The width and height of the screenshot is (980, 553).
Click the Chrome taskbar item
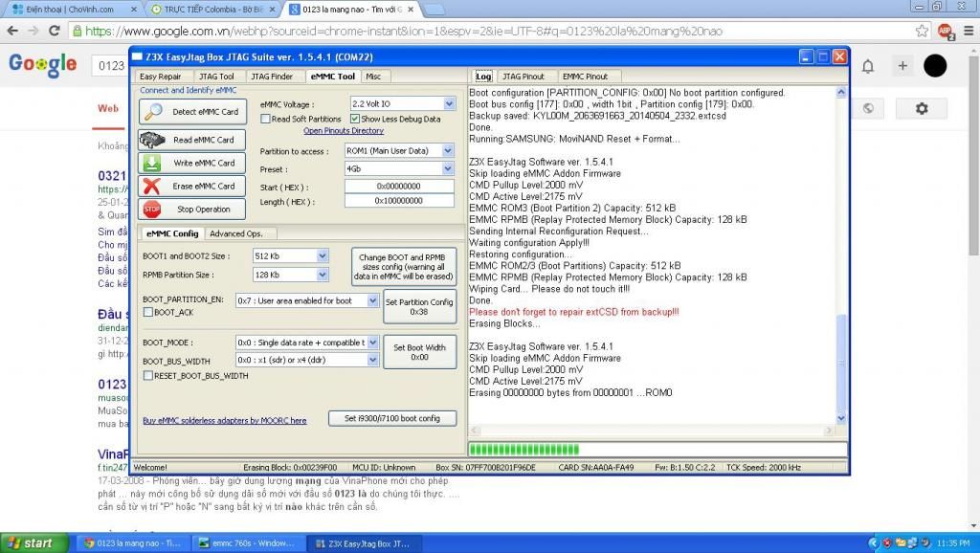click(x=132, y=543)
